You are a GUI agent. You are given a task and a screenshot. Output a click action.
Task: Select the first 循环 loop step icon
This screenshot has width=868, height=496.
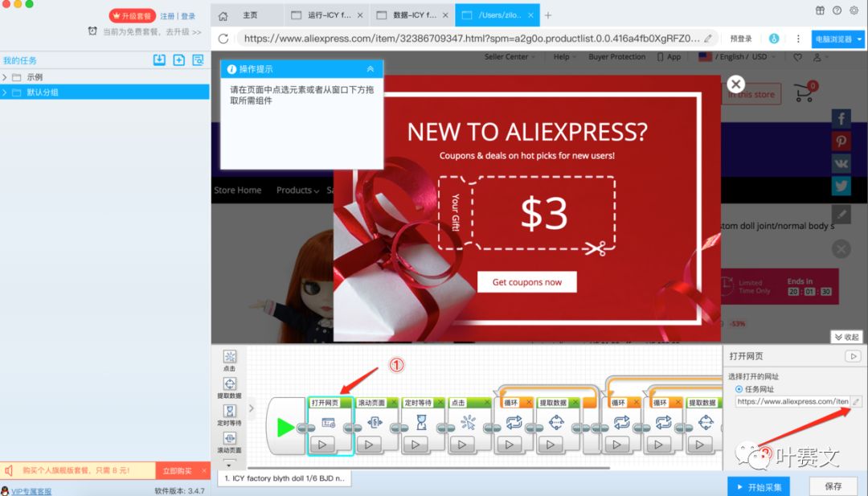click(514, 422)
